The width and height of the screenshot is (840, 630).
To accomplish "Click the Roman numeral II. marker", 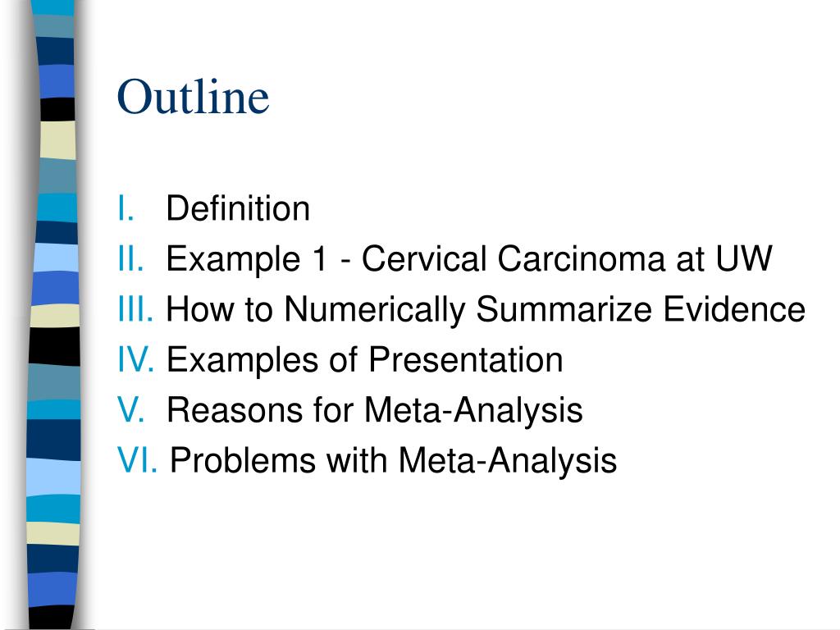I will pyautogui.click(x=130, y=258).
